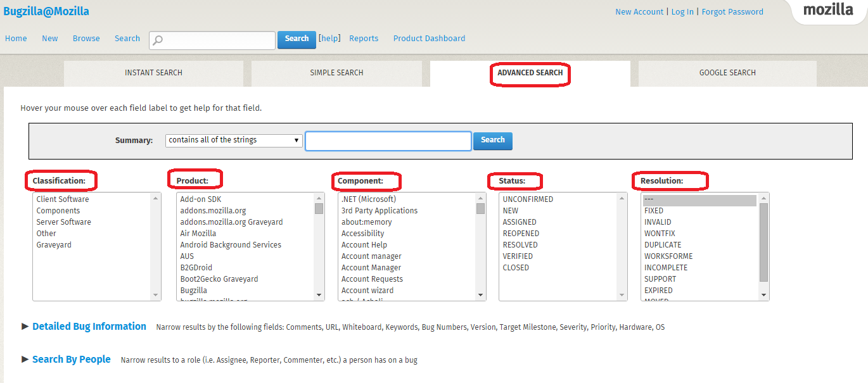Click the magnifying glass icon in quick search

[158, 40]
